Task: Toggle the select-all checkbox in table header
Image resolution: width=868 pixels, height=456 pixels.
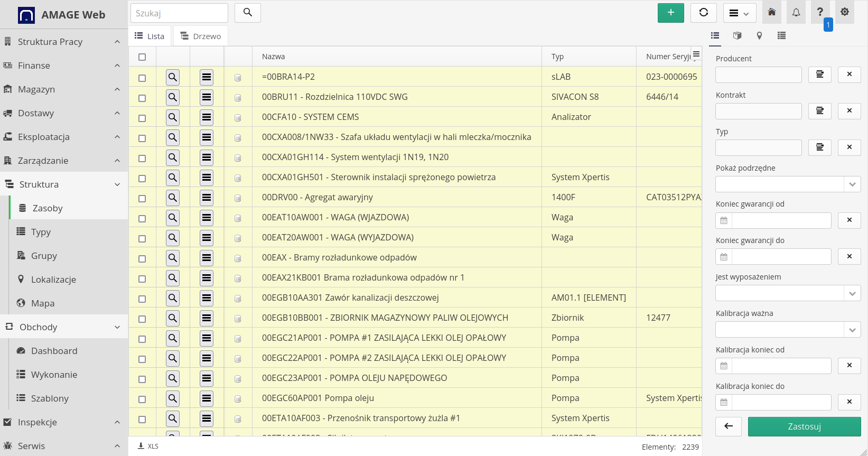Action: tap(142, 57)
